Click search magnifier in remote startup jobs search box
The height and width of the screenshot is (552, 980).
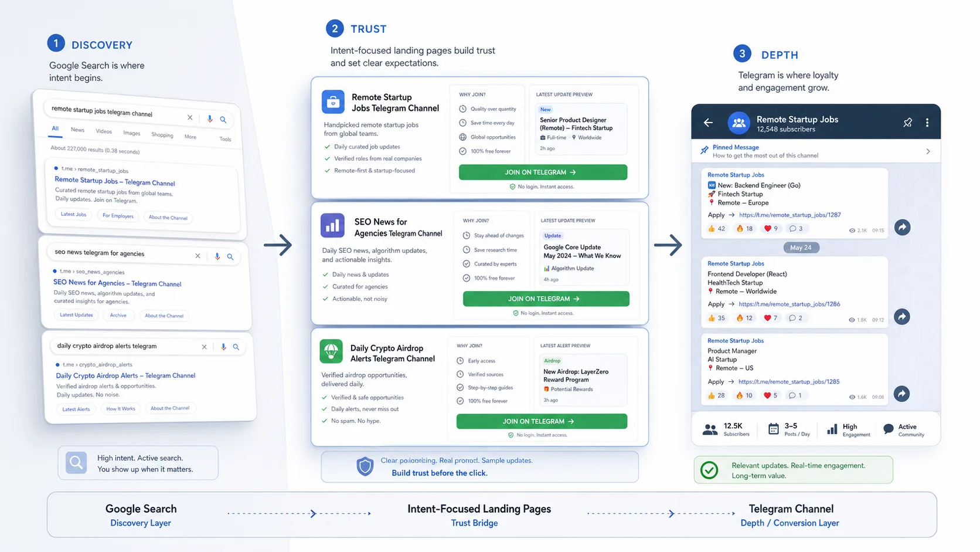coord(223,120)
